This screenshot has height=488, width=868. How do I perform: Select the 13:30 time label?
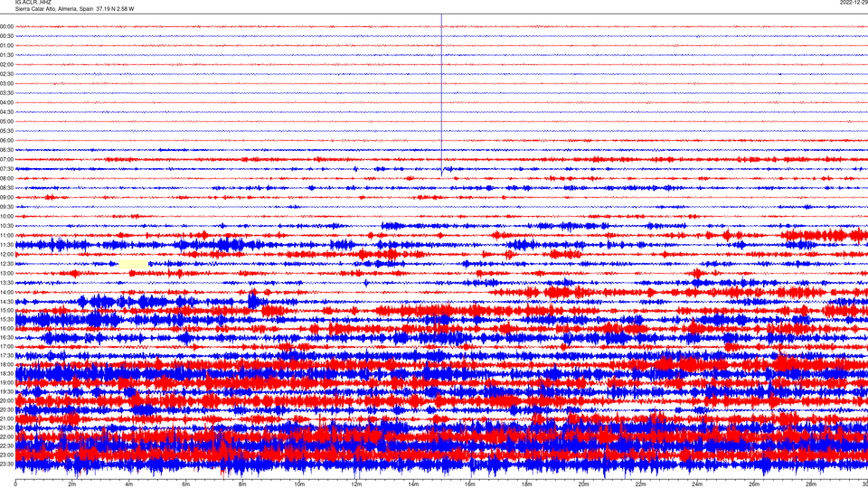[7, 283]
